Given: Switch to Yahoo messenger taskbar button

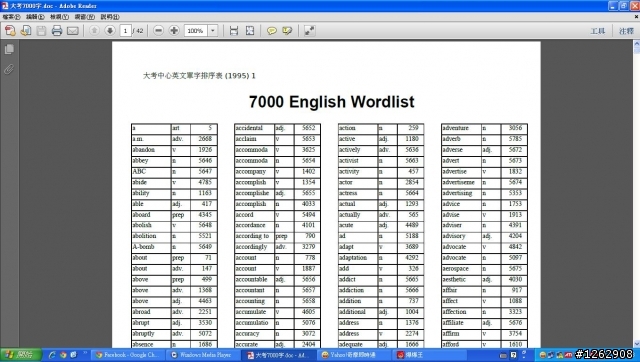Looking at the screenshot, I should tap(354, 355).
